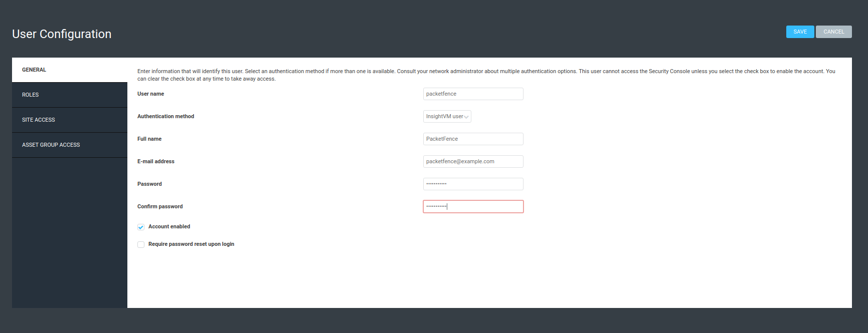Click the User name label
The height and width of the screenshot is (333, 868).
point(150,94)
